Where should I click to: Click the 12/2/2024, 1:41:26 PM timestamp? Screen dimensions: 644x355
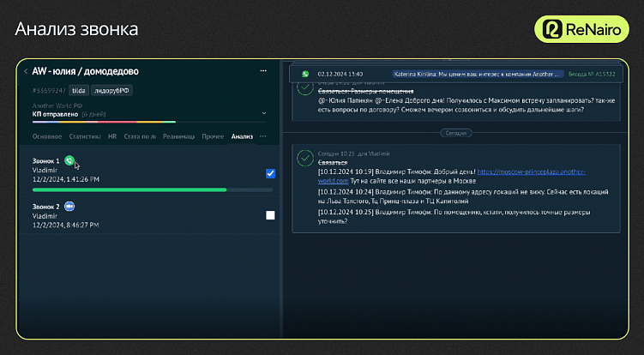tap(66, 179)
